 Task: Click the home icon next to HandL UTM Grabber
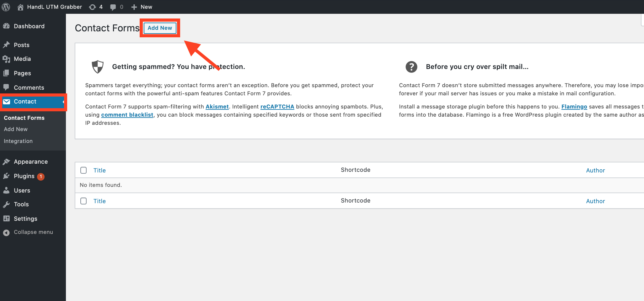click(x=20, y=7)
